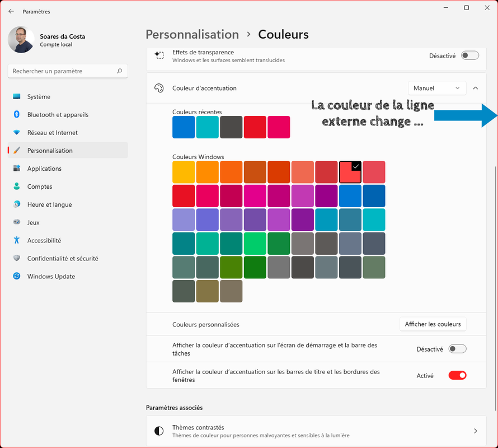
Task: Click the Couleurs Windows heading text
Action: [198, 157]
